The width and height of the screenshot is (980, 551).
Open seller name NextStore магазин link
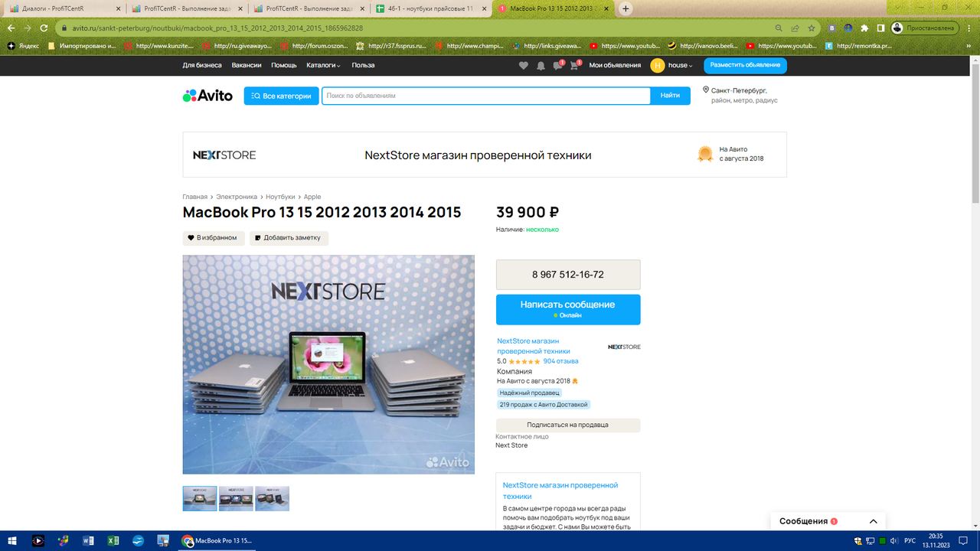coord(534,346)
